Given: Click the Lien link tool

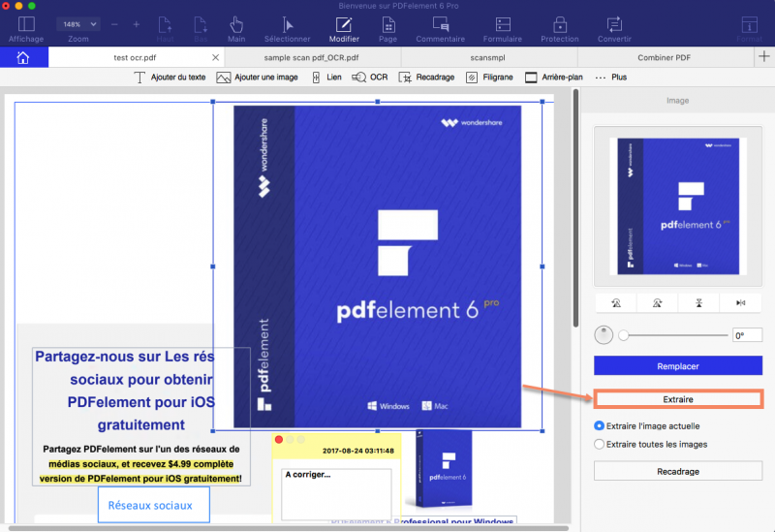Looking at the screenshot, I should 326,78.
